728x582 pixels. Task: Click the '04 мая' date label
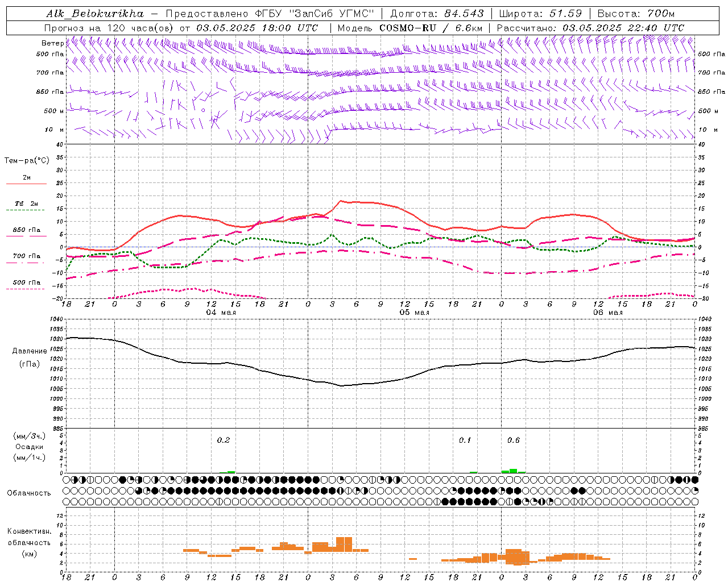[221, 313]
